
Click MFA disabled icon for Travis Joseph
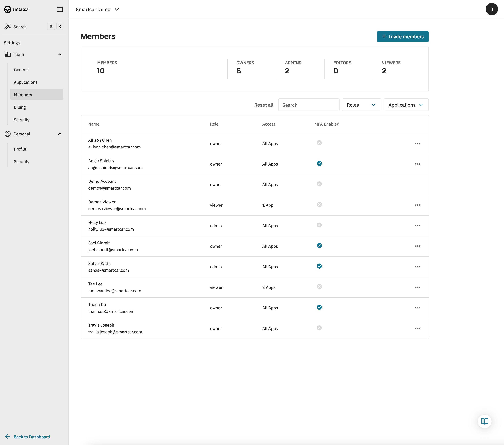pyautogui.click(x=319, y=328)
